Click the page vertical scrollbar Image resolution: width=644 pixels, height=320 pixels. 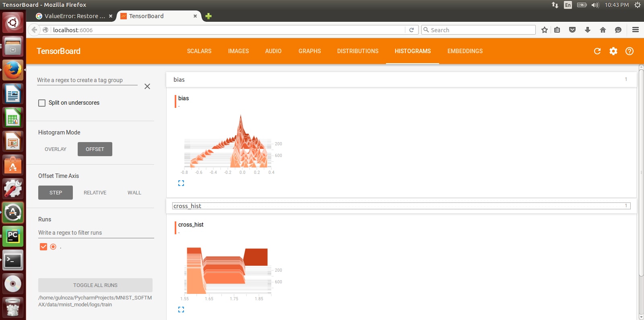pos(641,173)
